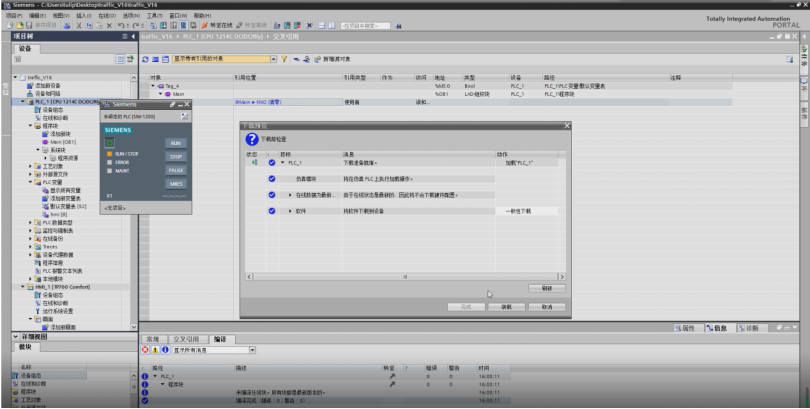Click the Split editor space horizontally icon
Viewport: 810px width, 409px height.
321,25
